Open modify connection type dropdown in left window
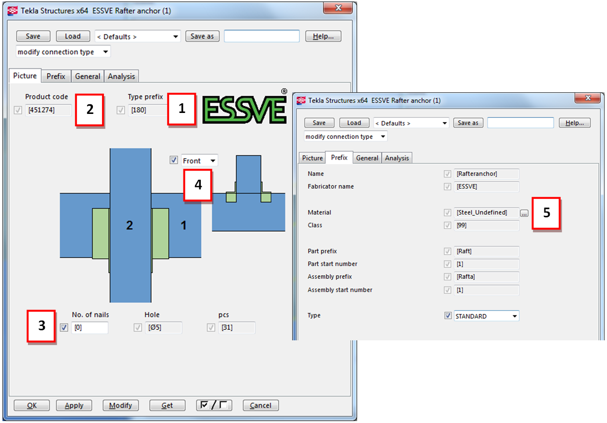 point(63,52)
